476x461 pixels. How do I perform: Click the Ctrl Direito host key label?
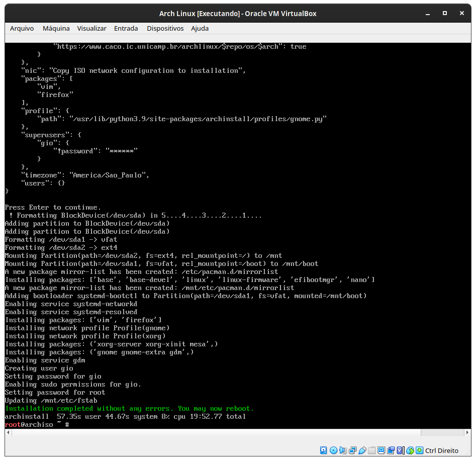pyautogui.click(x=441, y=450)
